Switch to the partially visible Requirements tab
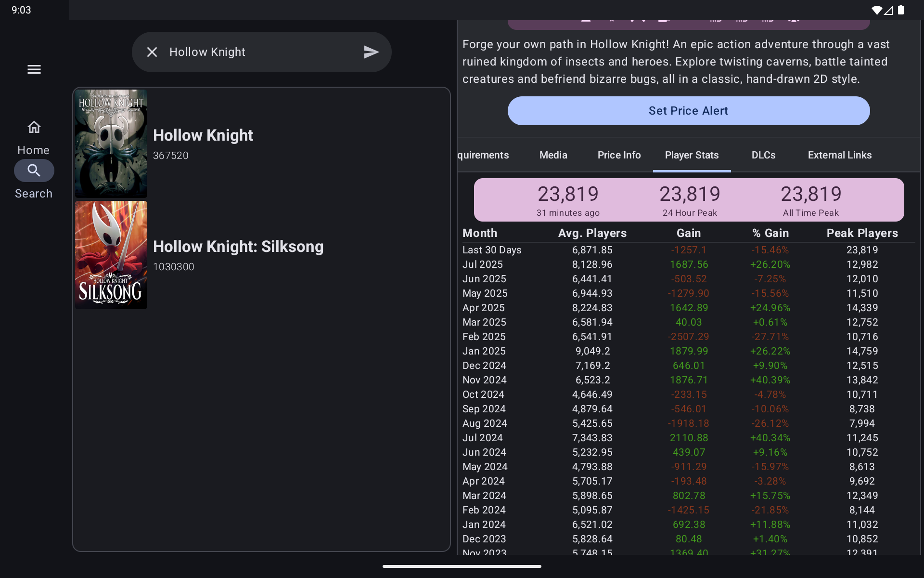Screen dimensions: 924x578 point(483,155)
